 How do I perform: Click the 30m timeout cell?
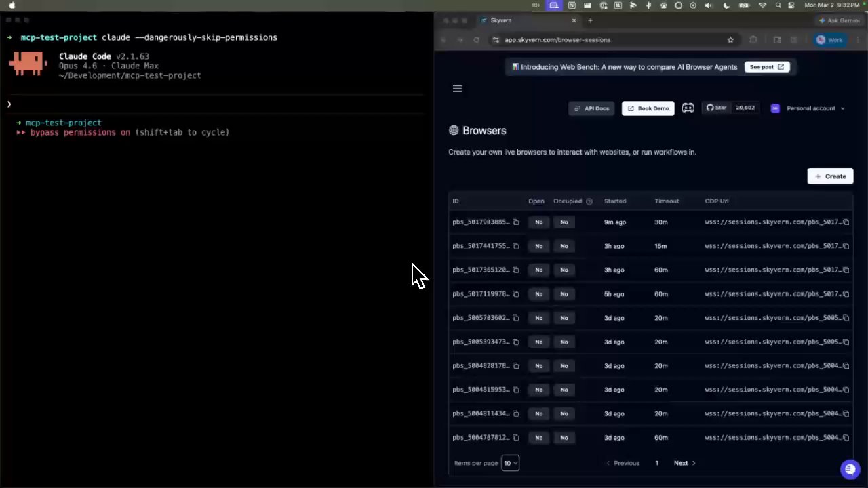tap(661, 222)
